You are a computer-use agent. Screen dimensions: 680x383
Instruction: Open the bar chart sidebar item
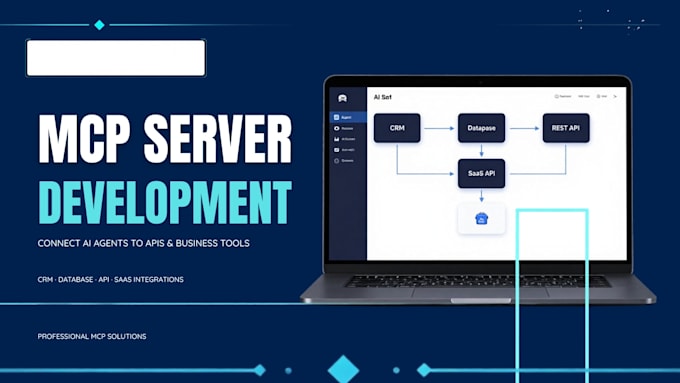pyautogui.click(x=344, y=139)
